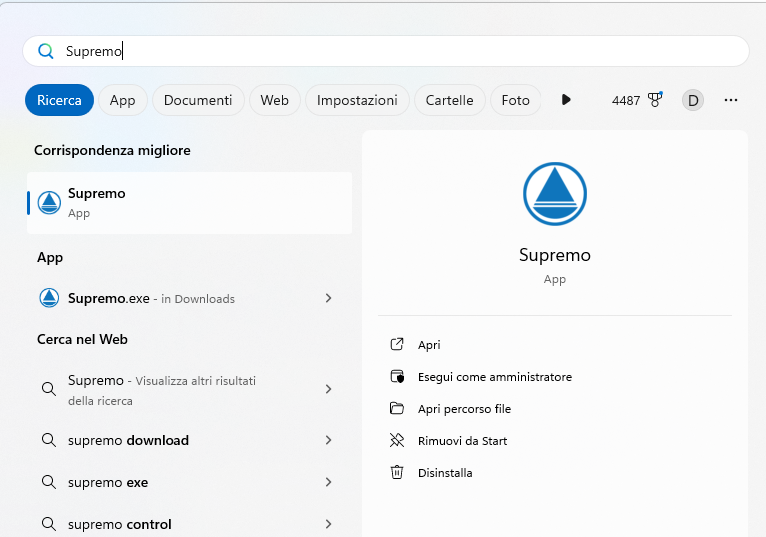Viewport: 766px width, 537px height.
Task: Click the Apri open-external icon
Action: pos(397,344)
